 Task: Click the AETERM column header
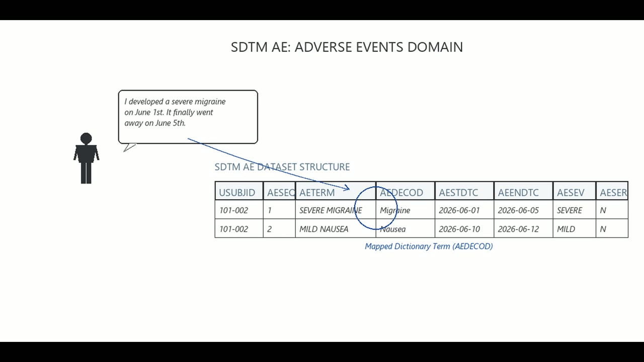[336, 192]
